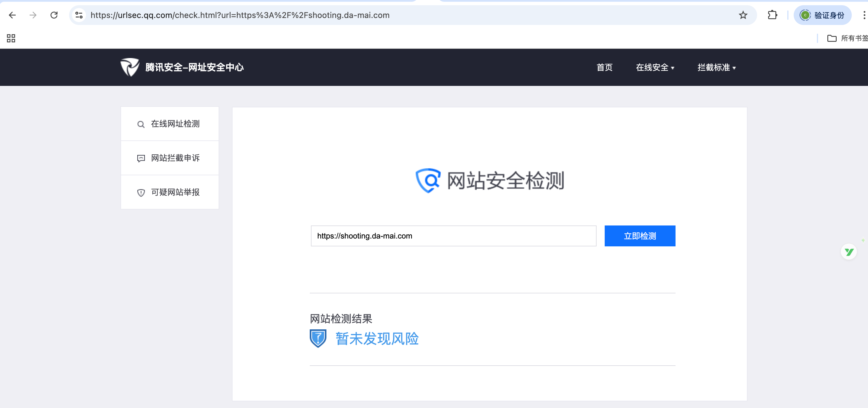
Task: Click the URL detection input field
Action: pyautogui.click(x=453, y=236)
